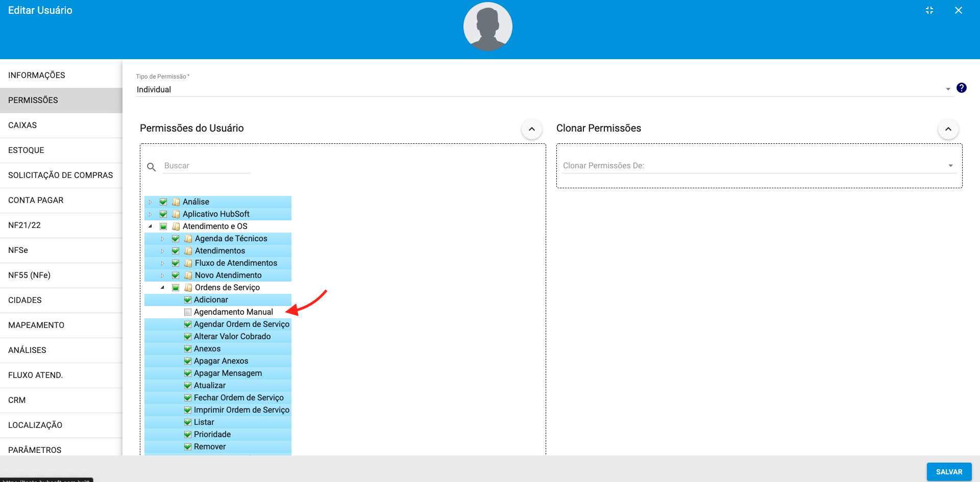Expand the Aplicativo HubSoft tree node

(x=150, y=214)
